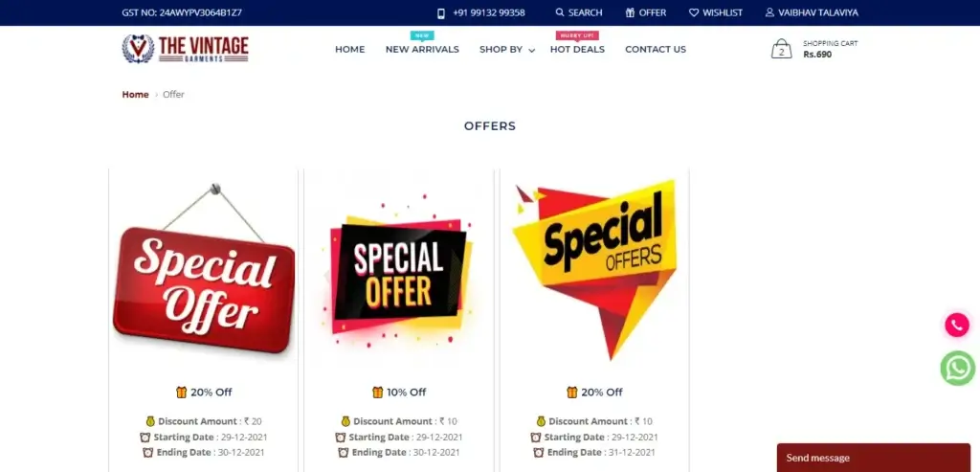The image size is (980, 472).
Task: Click the user account icon
Action: point(769,12)
